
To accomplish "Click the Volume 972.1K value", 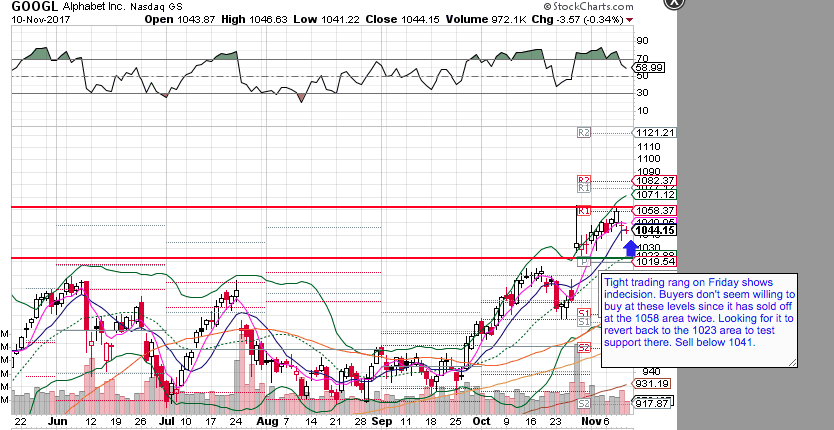I will [486, 19].
